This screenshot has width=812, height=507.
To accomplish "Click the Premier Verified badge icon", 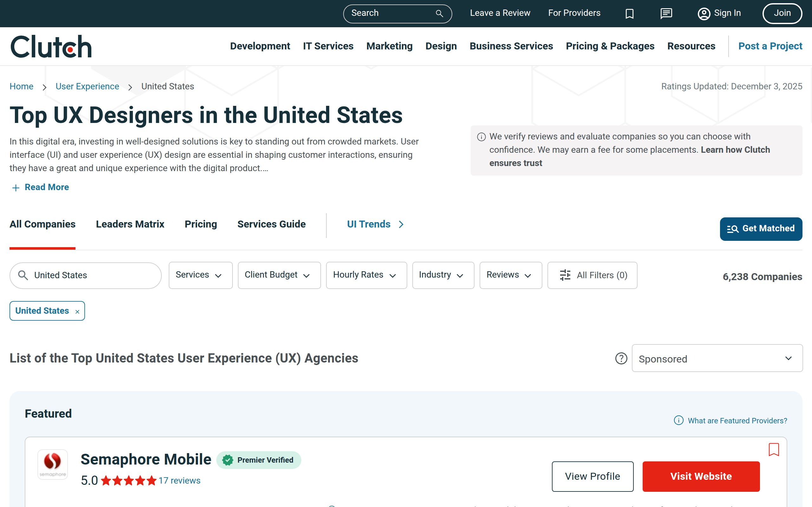I will pos(228,460).
